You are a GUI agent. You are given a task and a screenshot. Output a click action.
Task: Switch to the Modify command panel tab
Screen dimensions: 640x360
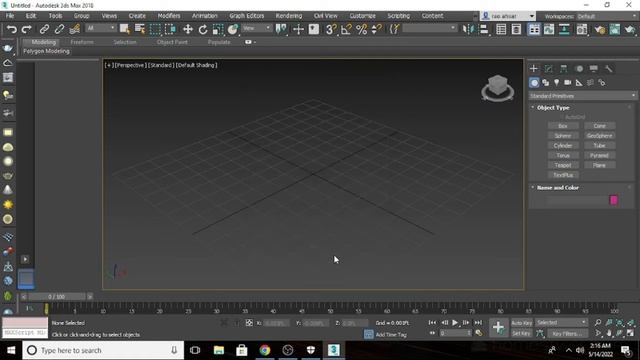(549, 69)
